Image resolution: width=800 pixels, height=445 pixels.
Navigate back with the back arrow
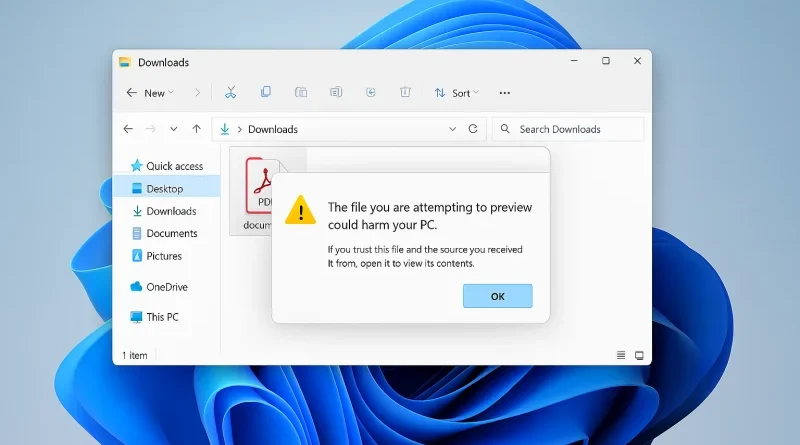pyautogui.click(x=128, y=129)
